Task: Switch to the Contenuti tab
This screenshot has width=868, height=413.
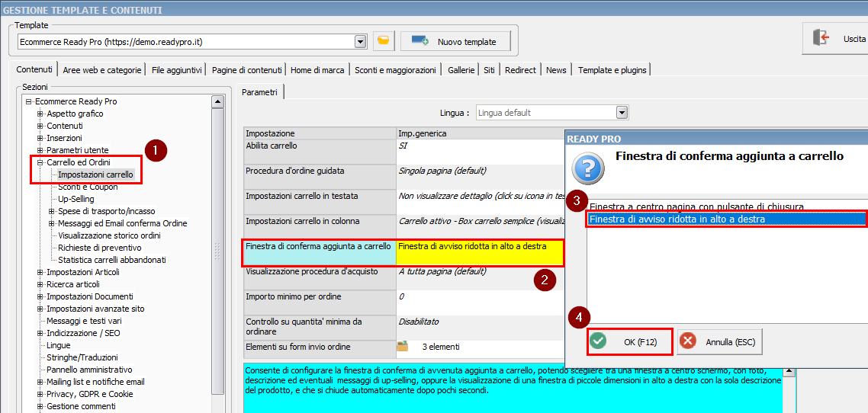Action: point(34,69)
